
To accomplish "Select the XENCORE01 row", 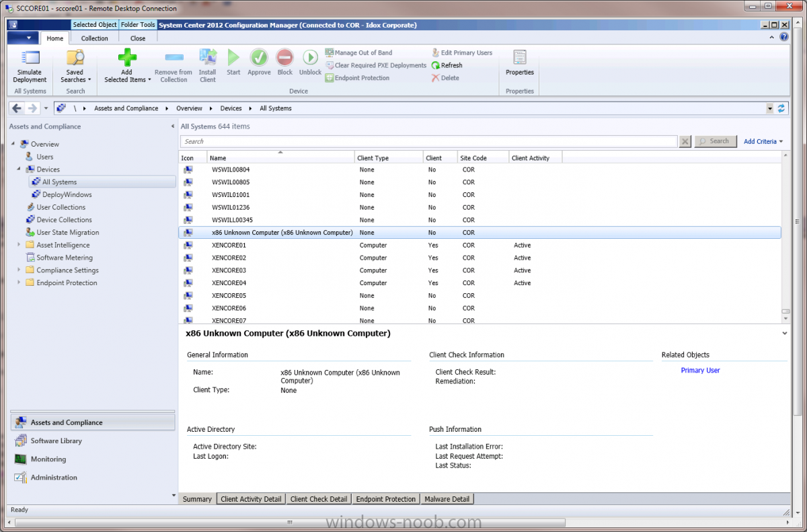I will pos(479,245).
